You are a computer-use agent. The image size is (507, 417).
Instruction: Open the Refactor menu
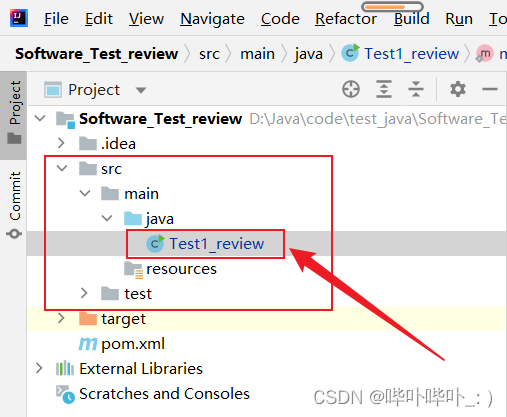coord(346,19)
